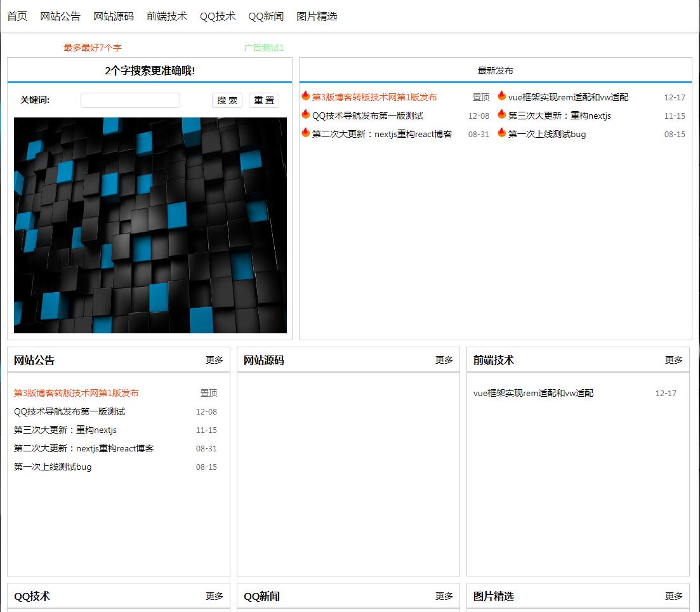Click the flame icon beside 第三次大更新：重构nextjs
Image resolution: width=700 pixels, height=612 pixels.
[502, 114]
